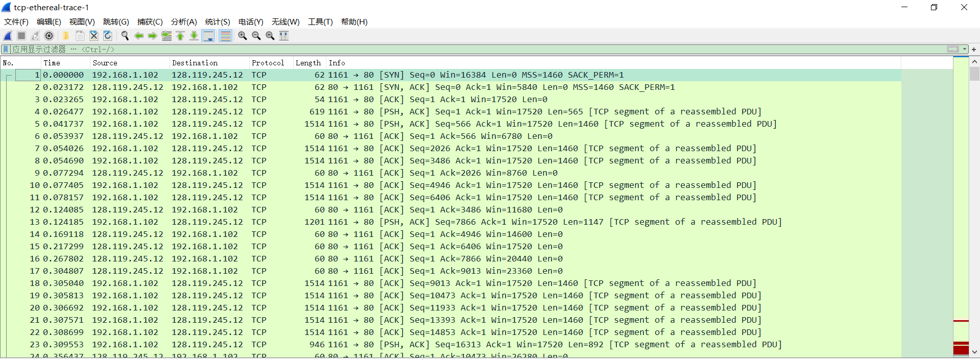Zoom out packet text
This screenshot has height=359, width=980.
coord(256,36)
